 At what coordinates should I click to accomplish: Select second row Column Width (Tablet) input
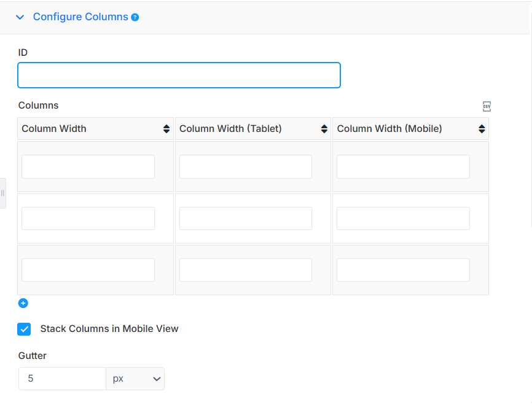tap(246, 218)
